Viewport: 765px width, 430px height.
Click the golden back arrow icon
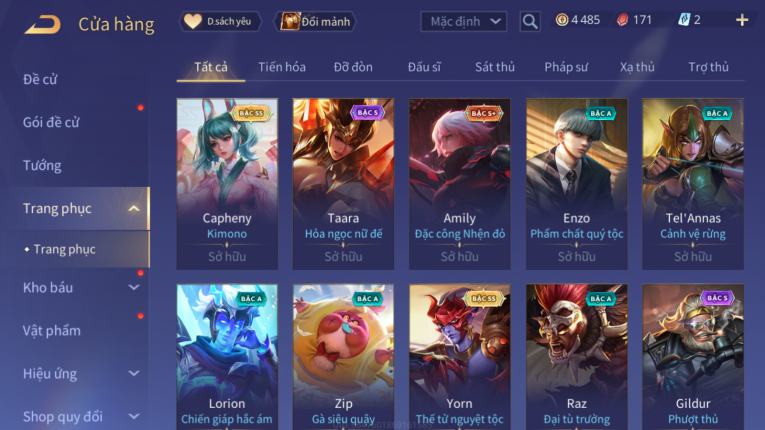(42, 24)
